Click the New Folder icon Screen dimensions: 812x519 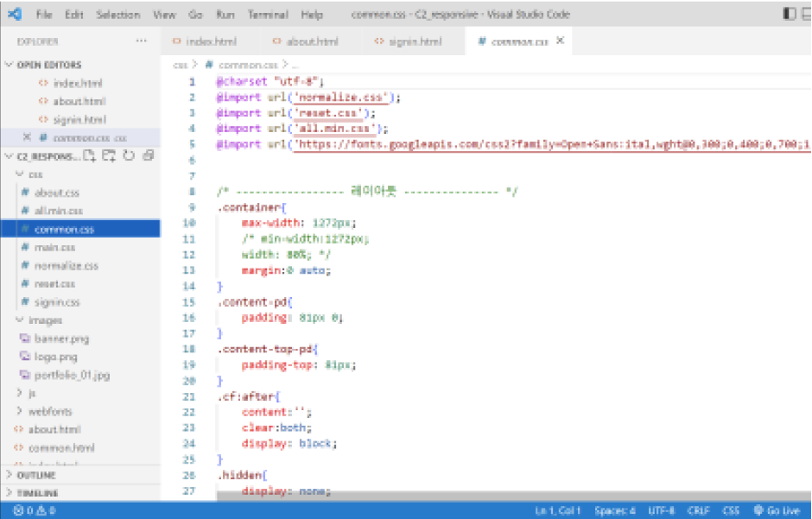(x=109, y=155)
